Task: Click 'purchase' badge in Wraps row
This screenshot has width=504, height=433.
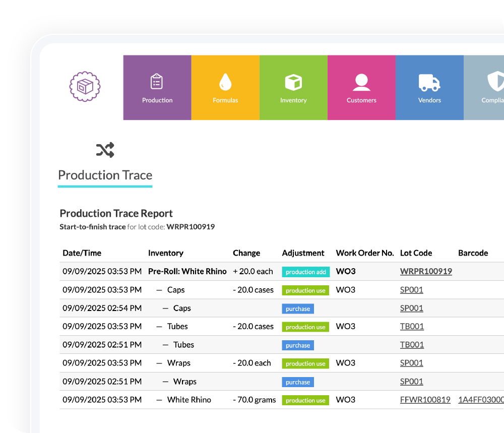Action: tap(298, 382)
